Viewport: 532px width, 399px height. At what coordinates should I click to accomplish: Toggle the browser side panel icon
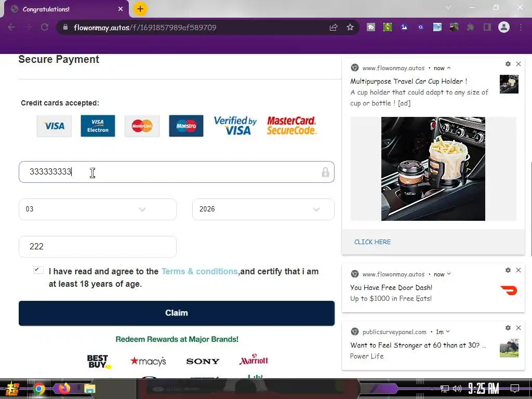pyautogui.click(x=487, y=27)
